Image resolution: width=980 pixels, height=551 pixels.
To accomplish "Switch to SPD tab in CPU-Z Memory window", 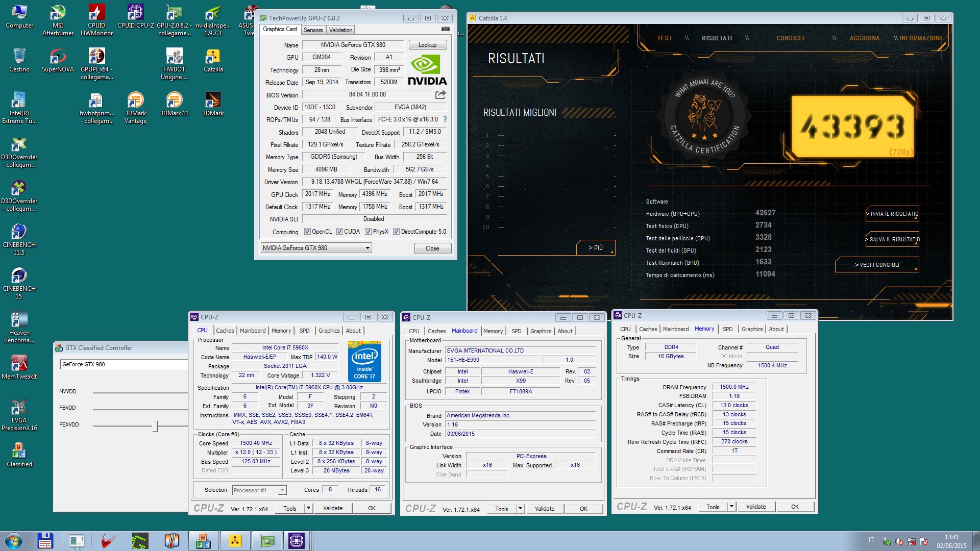I will pyautogui.click(x=728, y=329).
